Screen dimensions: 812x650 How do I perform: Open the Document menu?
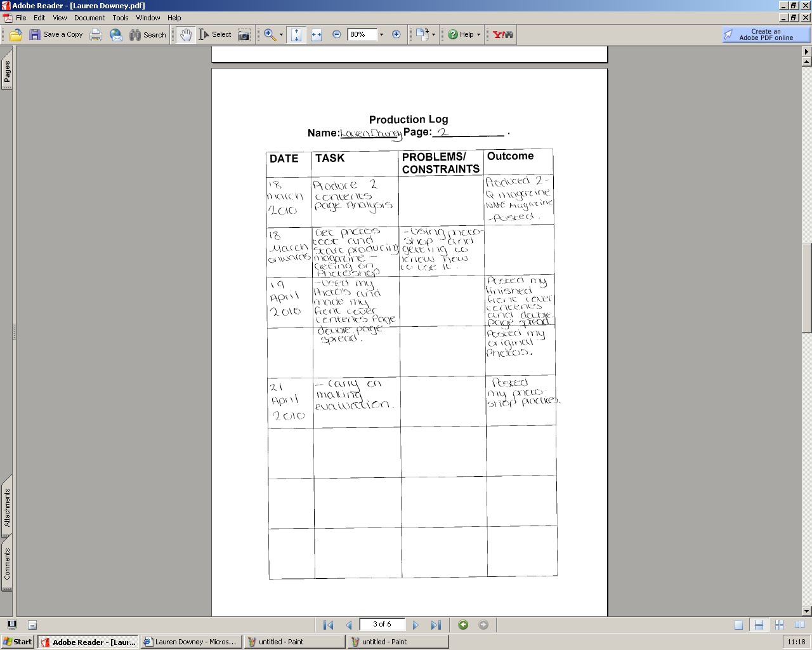point(89,18)
